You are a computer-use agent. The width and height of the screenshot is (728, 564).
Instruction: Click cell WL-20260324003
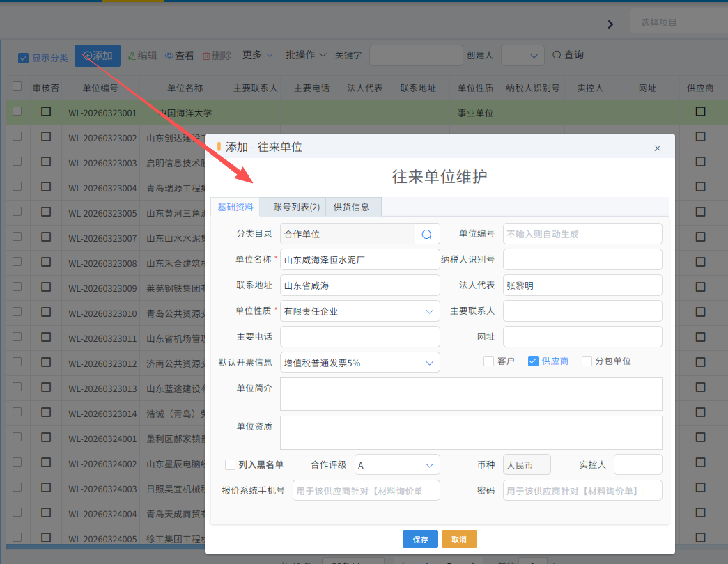click(x=102, y=489)
